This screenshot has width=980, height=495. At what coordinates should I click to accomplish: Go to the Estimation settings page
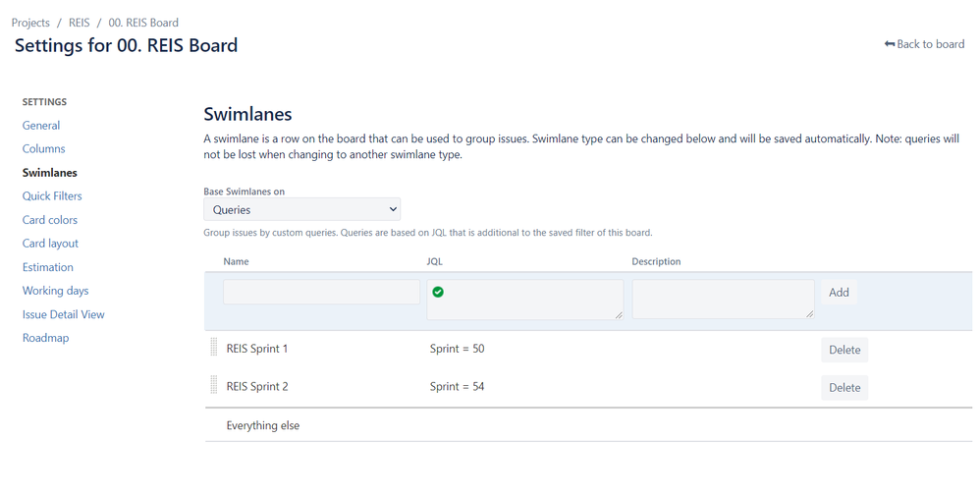(47, 267)
